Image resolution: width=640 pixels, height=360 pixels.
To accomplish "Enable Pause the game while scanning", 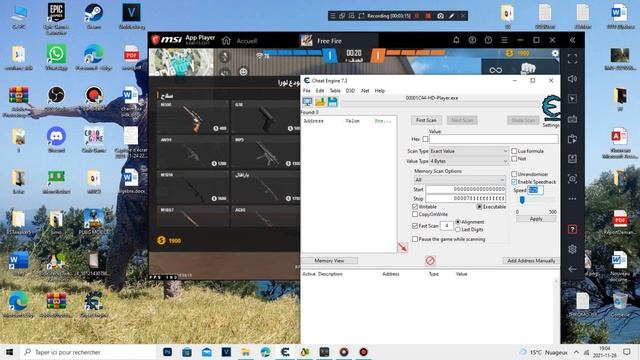I will click(x=415, y=239).
